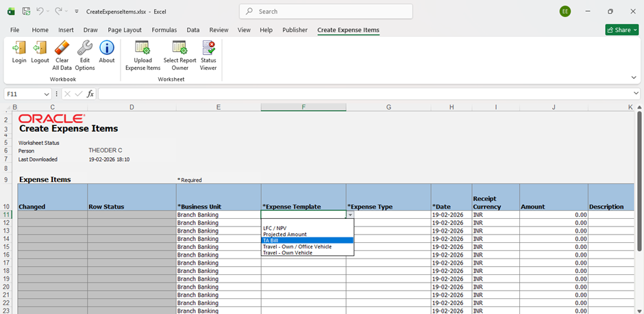Image resolution: width=644 pixels, height=314 pixels.
Task: Open the Status Viewer icon
Action: click(208, 48)
